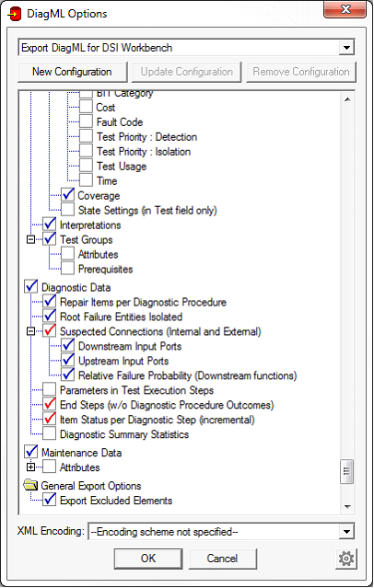
Task: Toggle Diagnostic Summary Statistics checkbox
Action: pos(49,434)
